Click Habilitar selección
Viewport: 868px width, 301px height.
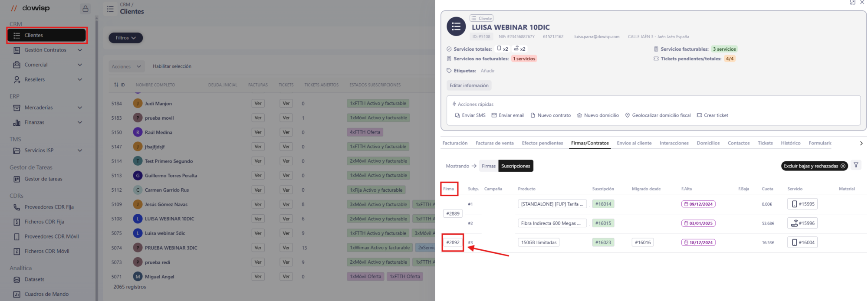[172, 66]
